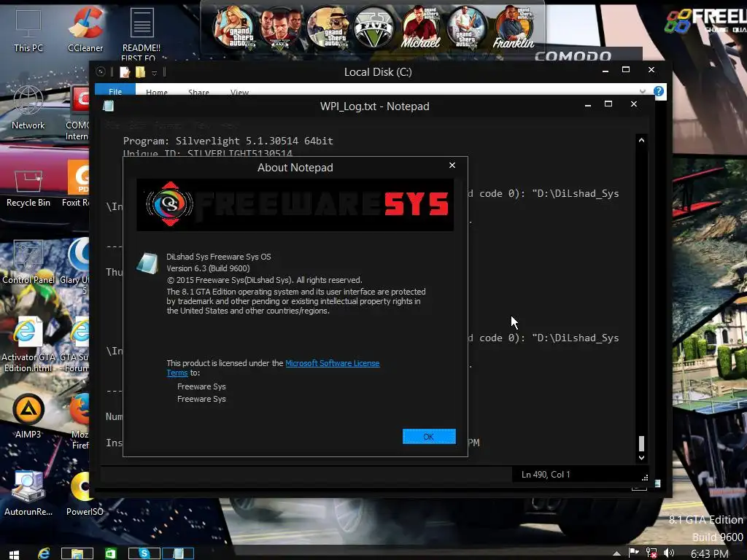Viewport: 747px width, 560px height.
Task: Click GTA Five logo dock icon
Action: pyautogui.click(x=374, y=28)
